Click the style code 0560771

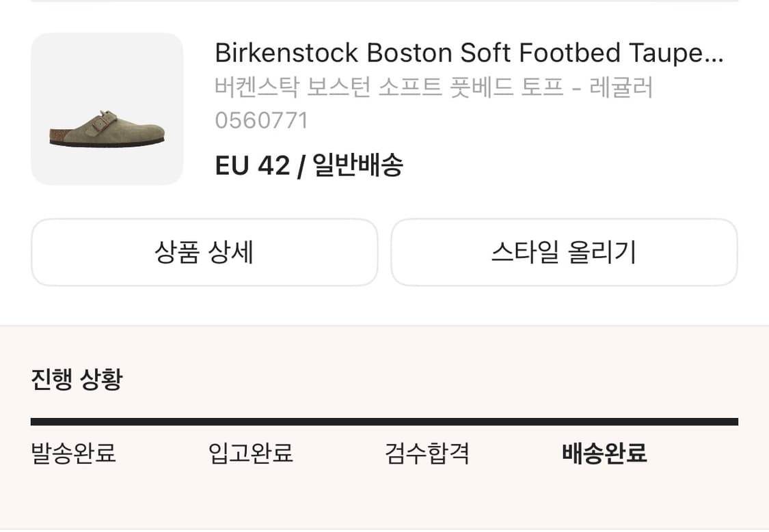point(262,121)
